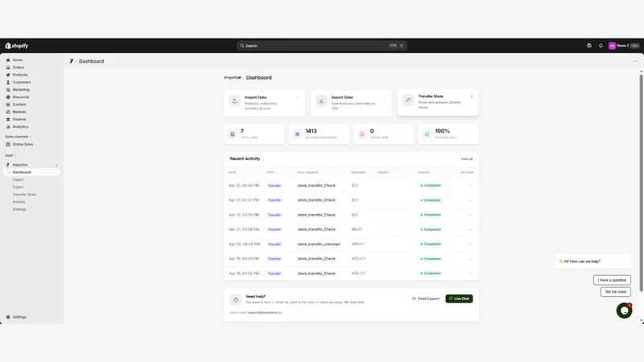The height and width of the screenshot is (362, 644).
Task: Click the Demo 2 account avatar
Action: coord(612,46)
